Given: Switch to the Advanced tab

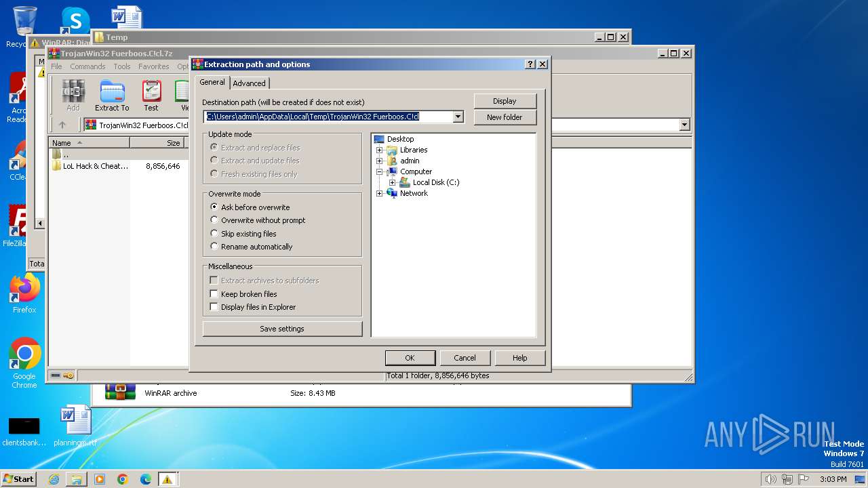Looking at the screenshot, I should tap(250, 83).
